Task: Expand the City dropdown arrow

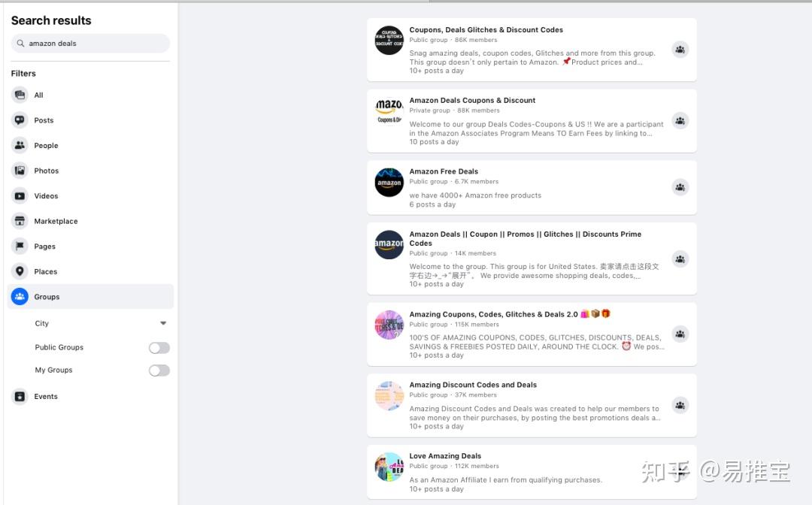Action: [163, 323]
